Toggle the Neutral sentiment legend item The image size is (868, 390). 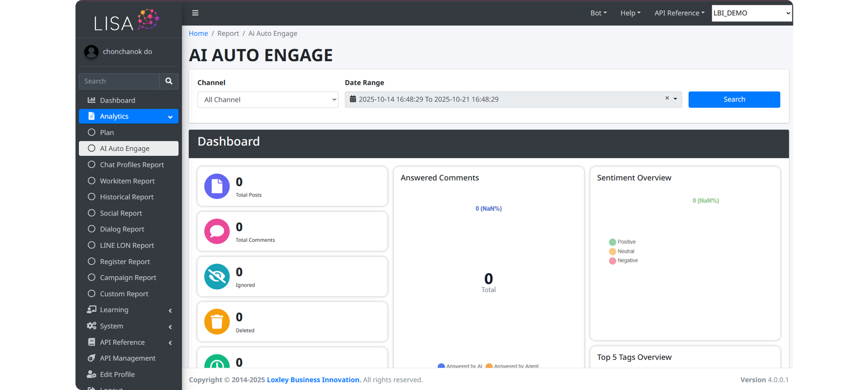click(x=622, y=251)
